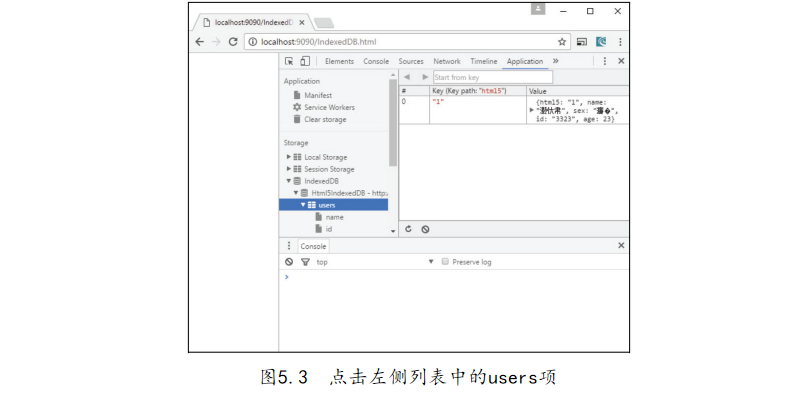Click the key cell "1" in row 0
Viewport: 803px width, 395px height.
click(x=477, y=110)
